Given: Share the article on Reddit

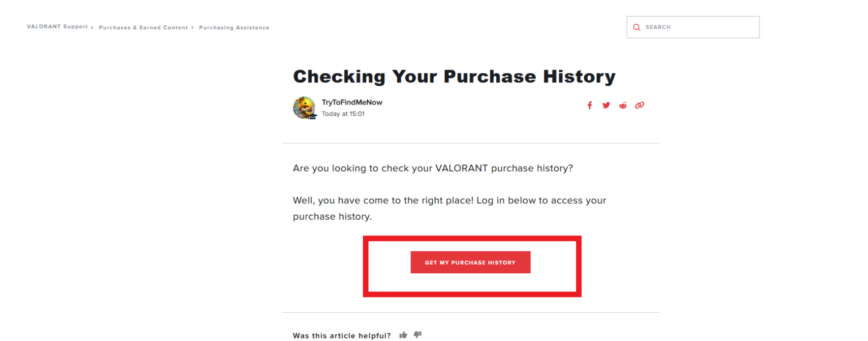Looking at the screenshot, I should 623,105.
